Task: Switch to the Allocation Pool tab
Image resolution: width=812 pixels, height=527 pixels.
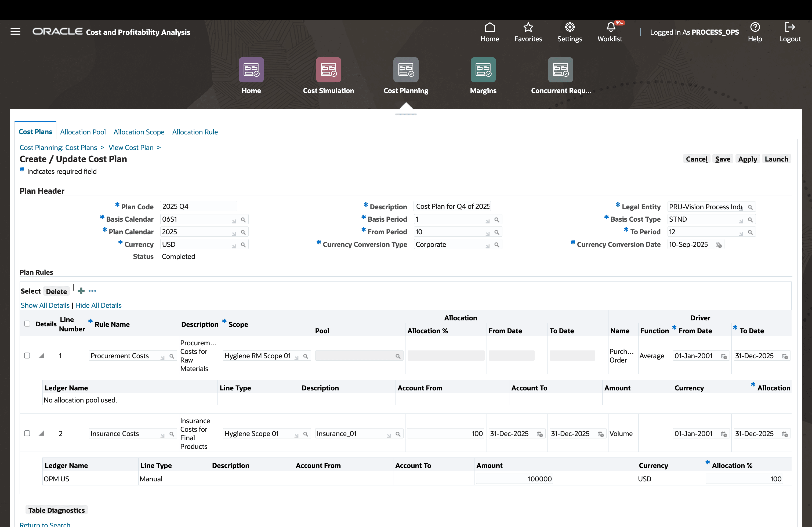Action: point(82,132)
